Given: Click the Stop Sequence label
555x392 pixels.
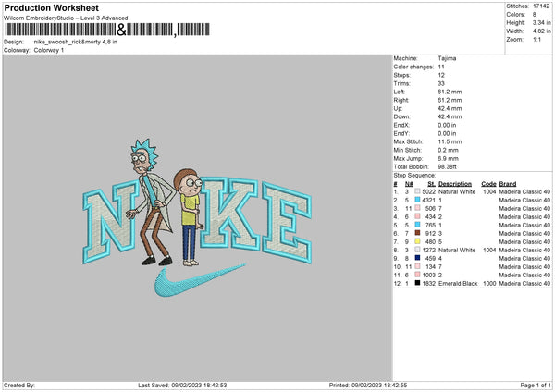Looking at the screenshot, I should tap(415, 174).
